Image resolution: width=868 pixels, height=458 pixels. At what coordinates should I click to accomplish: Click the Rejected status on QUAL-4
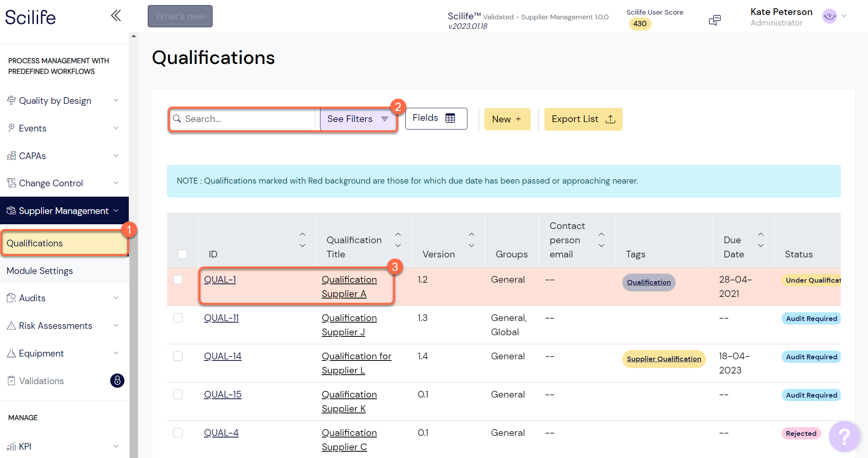pos(801,434)
